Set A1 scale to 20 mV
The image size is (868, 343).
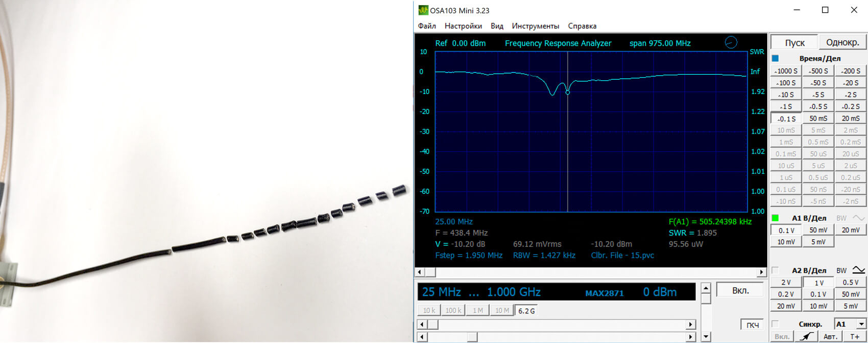click(851, 231)
